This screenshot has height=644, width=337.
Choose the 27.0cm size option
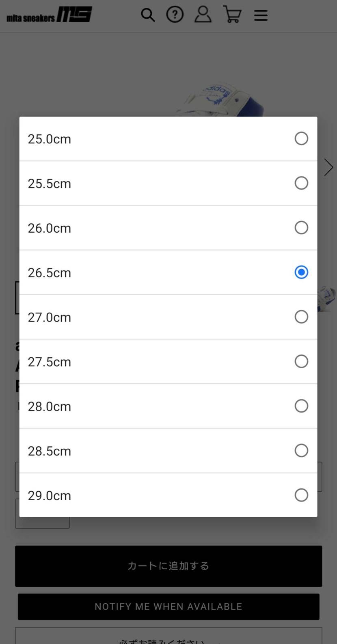tap(168, 317)
